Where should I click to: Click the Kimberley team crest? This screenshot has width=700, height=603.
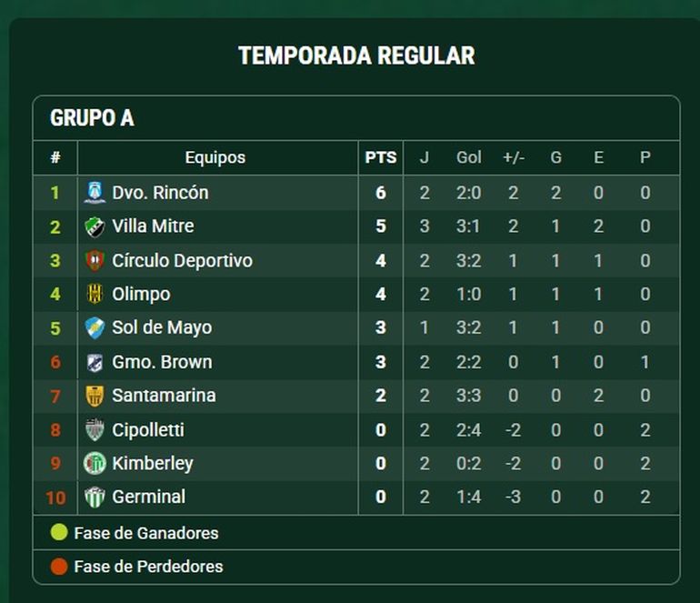pos(95,463)
